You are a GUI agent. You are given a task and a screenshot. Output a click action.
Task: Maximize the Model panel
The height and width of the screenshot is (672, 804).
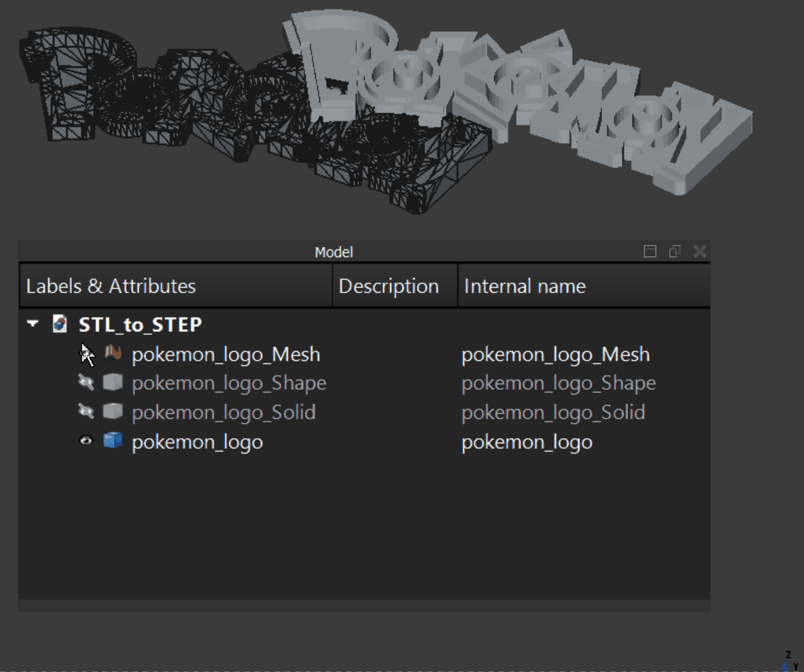point(649,252)
